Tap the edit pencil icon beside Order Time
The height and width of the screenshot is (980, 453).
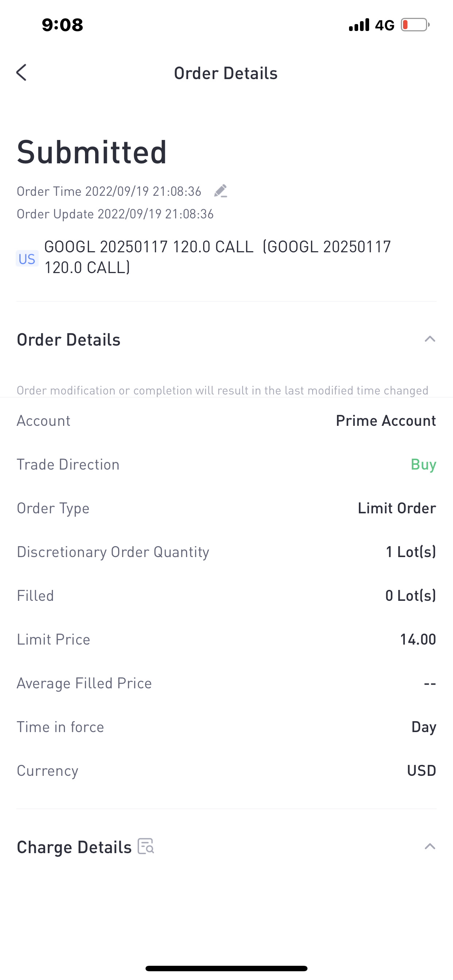click(221, 191)
